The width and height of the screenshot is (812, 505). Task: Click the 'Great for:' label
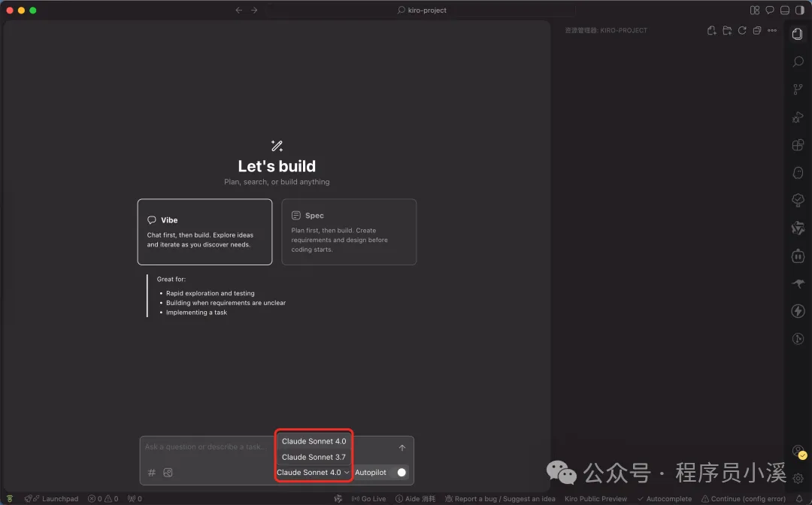(x=171, y=280)
